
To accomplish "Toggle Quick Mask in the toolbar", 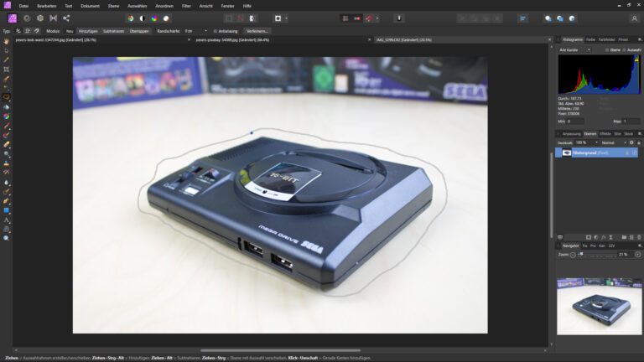I will pyautogui.click(x=278, y=18).
